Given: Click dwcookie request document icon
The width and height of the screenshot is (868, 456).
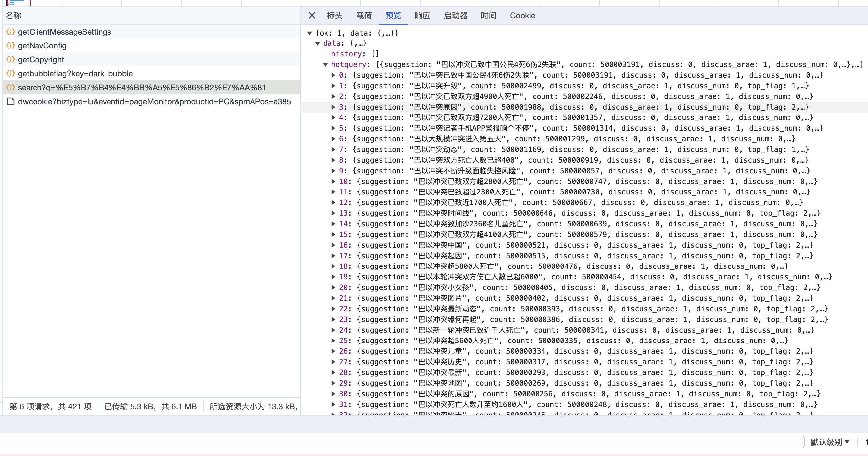Looking at the screenshot, I should tap(10, 102).
